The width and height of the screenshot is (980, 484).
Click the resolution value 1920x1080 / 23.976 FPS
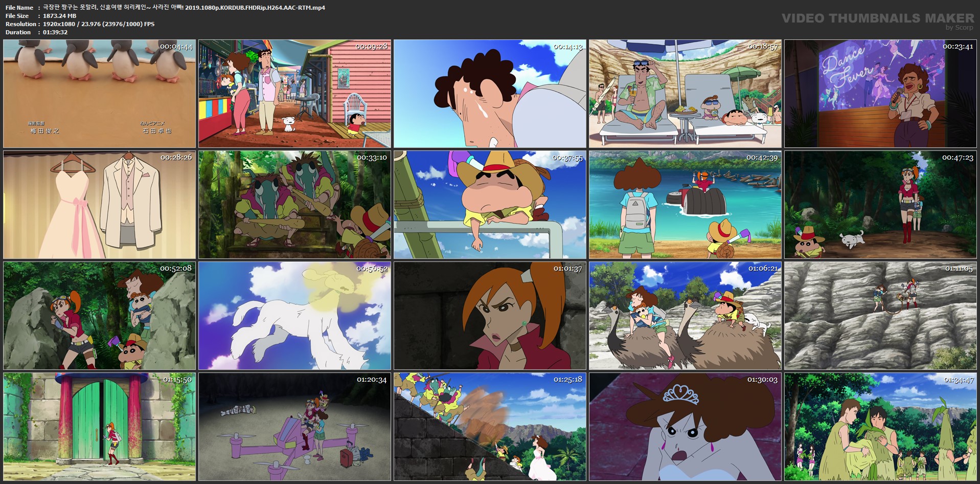coord(99,24)
